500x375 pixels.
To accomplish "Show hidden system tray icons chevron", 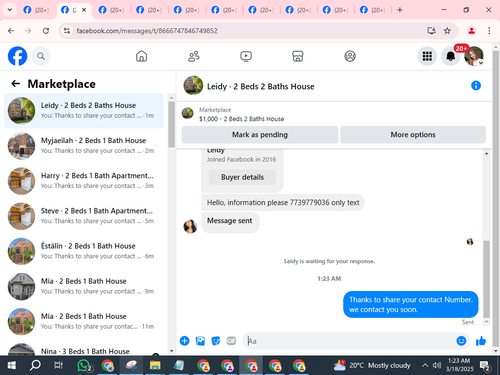I will point(425,366).
